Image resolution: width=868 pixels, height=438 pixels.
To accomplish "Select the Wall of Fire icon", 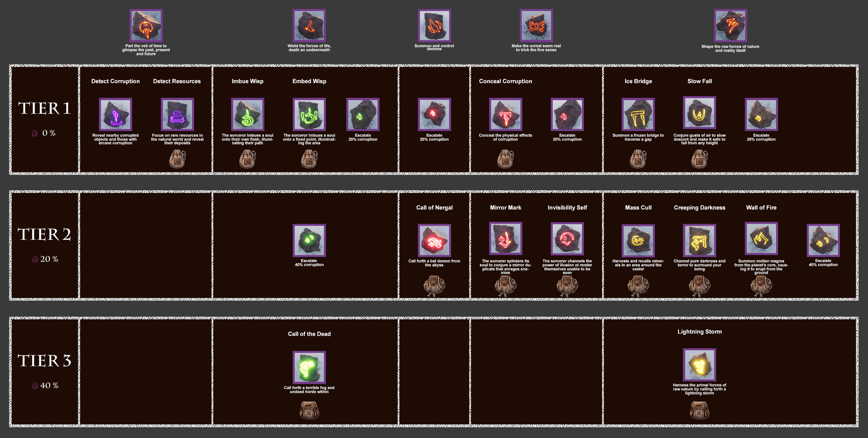I will point(761,238).
